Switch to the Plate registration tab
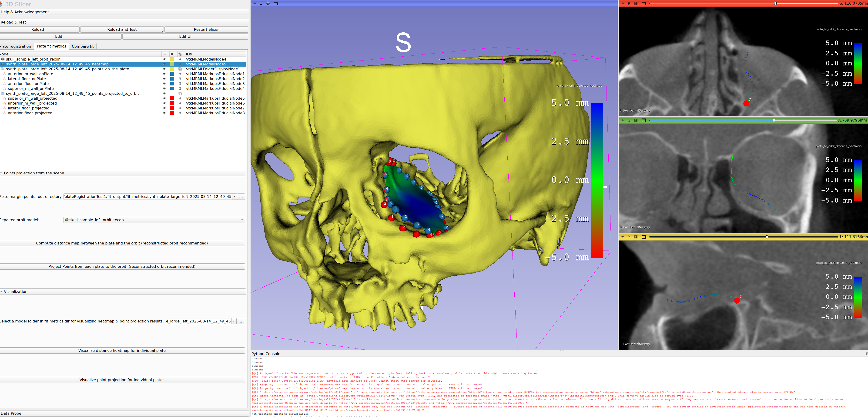868x417 pixels. pyautogui.click(x=16, y=47)
